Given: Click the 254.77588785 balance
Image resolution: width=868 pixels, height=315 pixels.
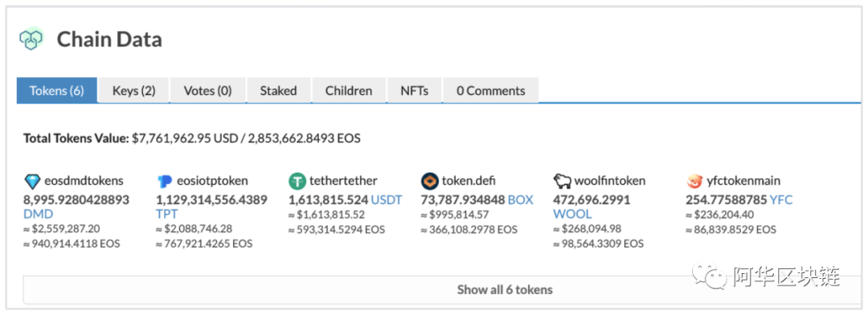Looking at the screenshot, I should click(727, 200).
